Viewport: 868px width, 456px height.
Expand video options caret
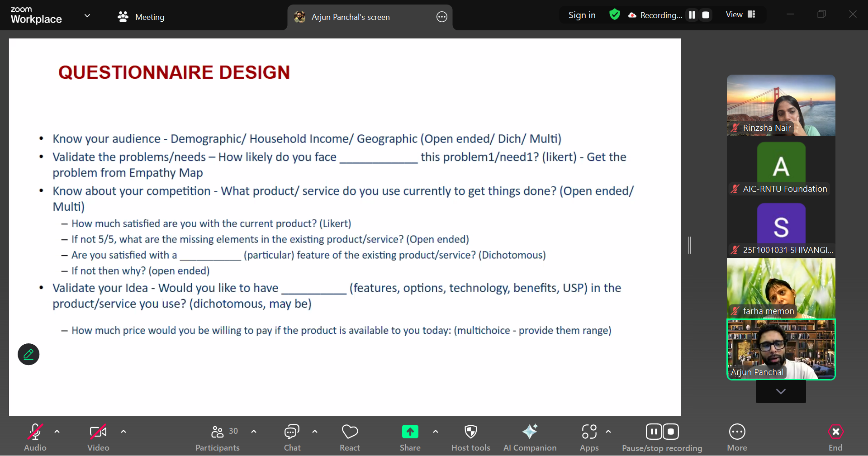coord(123,432)
